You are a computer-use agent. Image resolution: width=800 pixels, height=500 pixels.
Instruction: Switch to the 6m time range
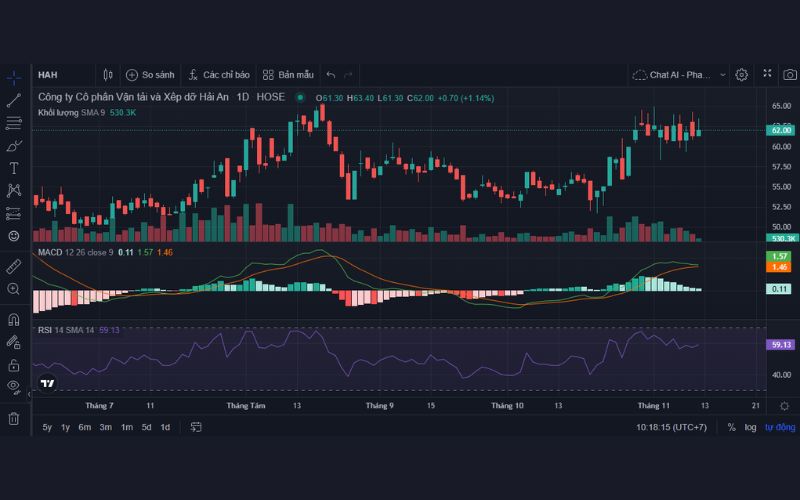(x=85, y=427)
